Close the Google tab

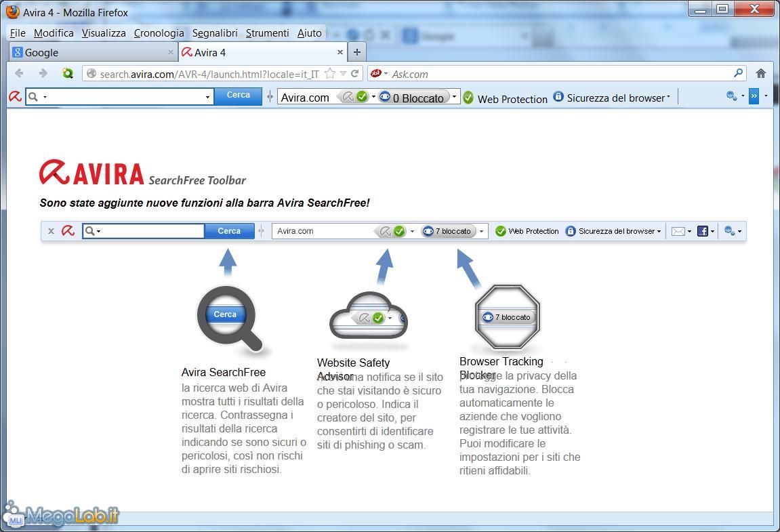click(x=171, y=52)
